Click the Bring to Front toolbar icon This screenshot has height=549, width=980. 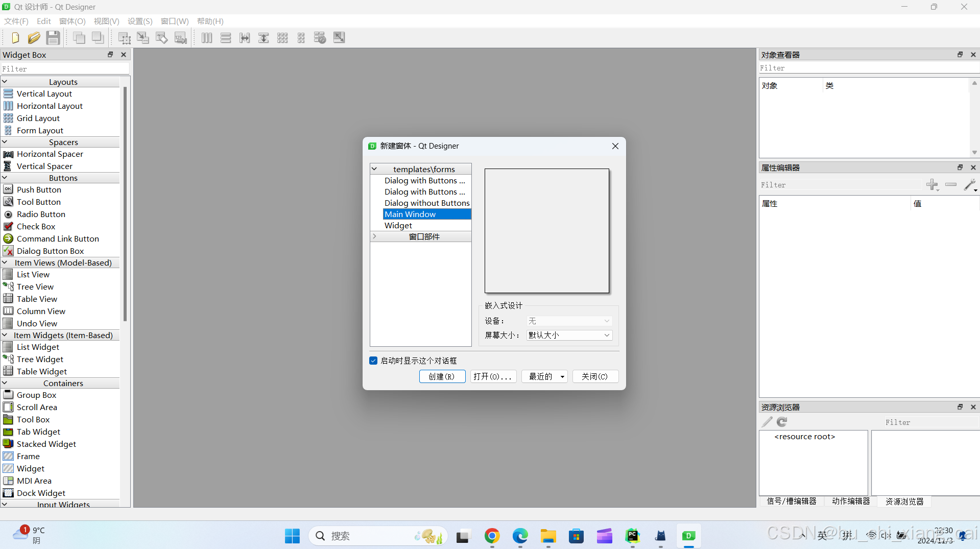click(79, 38)
